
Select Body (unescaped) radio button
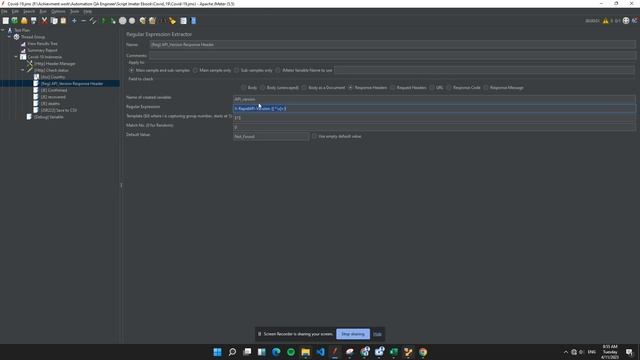click(262, 88)
